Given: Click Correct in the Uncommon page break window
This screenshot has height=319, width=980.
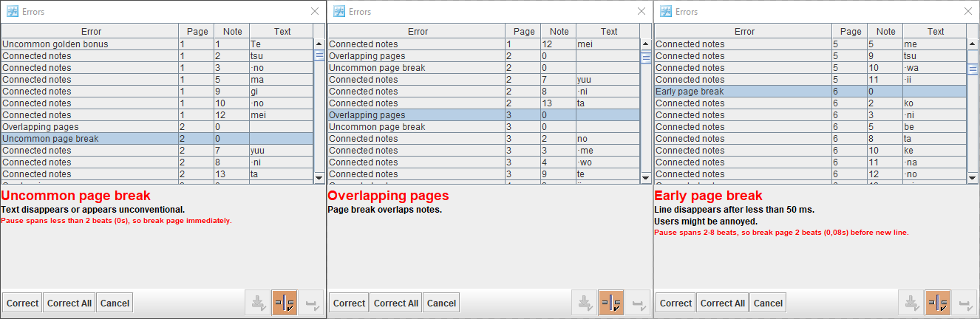Looking at the screenshot, I should (x=23, y=303).
